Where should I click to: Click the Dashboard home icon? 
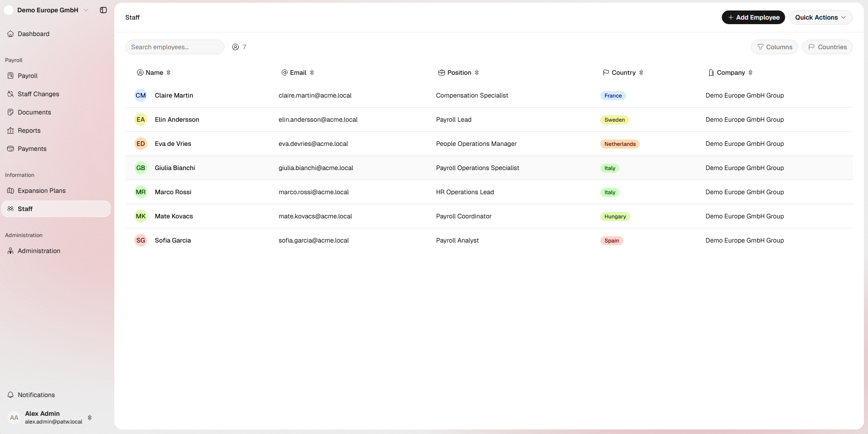[x=10, y=34]
